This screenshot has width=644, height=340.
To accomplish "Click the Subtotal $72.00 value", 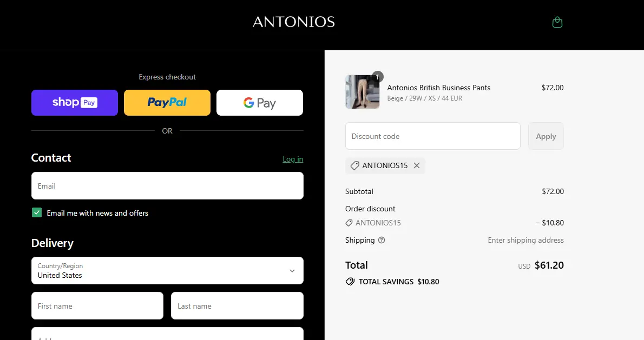I will [x=553, y=191].
